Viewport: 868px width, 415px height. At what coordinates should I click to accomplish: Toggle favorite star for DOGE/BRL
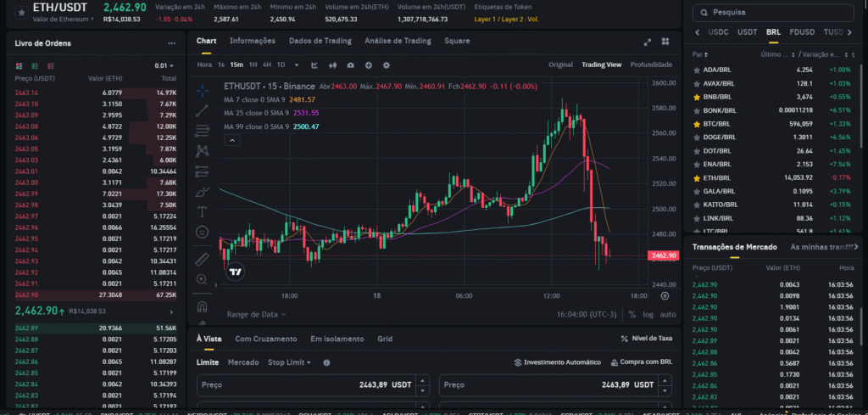click(x=697, y=137)
